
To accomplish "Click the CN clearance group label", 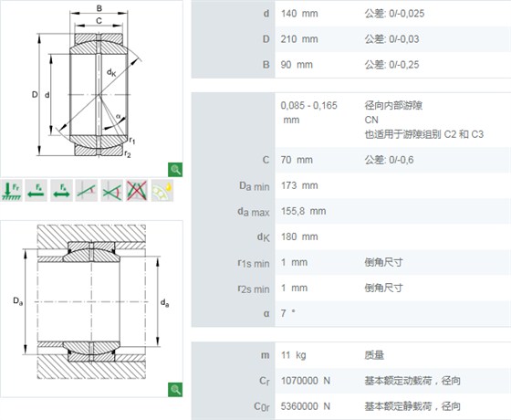I will coord(371,120).
